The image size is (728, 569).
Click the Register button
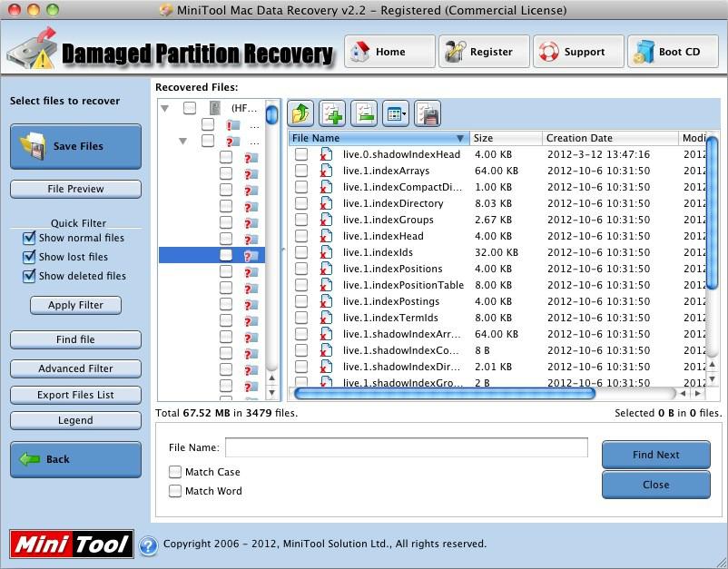click(x=484, y=52)
